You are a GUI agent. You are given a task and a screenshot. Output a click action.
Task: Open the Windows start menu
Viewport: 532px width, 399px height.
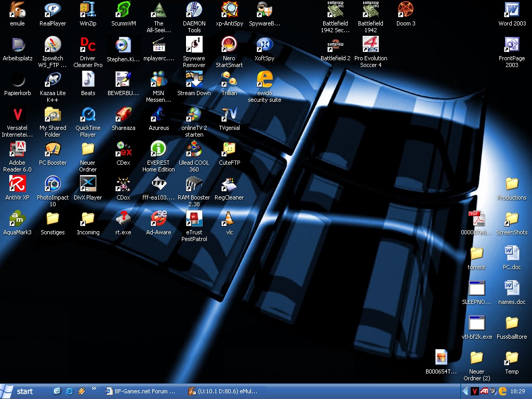(x=18, y=391)
